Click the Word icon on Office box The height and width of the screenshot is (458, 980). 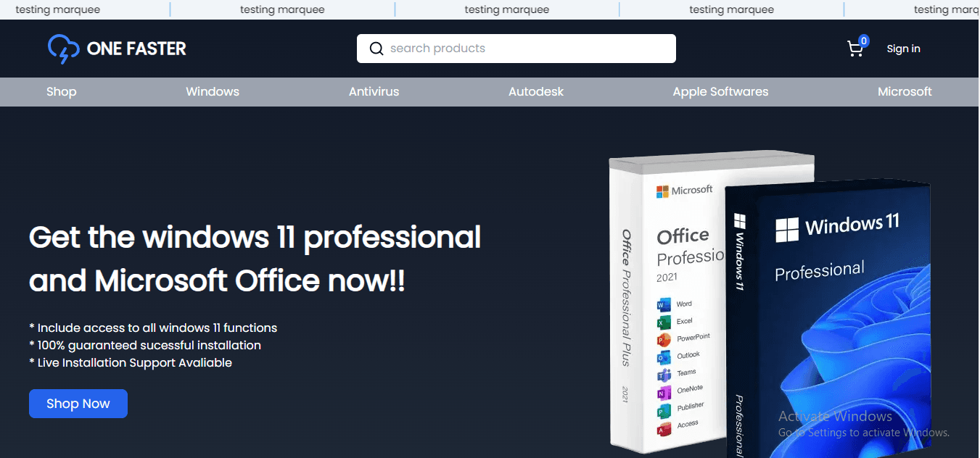663,304
